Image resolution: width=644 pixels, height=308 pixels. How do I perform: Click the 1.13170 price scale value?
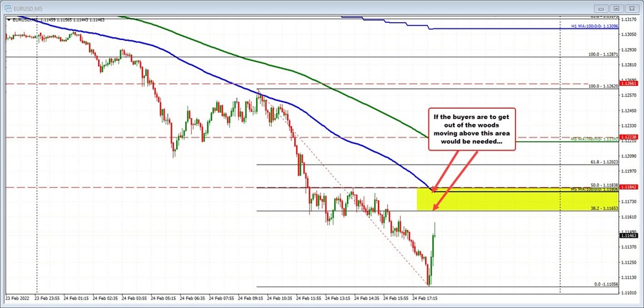click(629, 20)
